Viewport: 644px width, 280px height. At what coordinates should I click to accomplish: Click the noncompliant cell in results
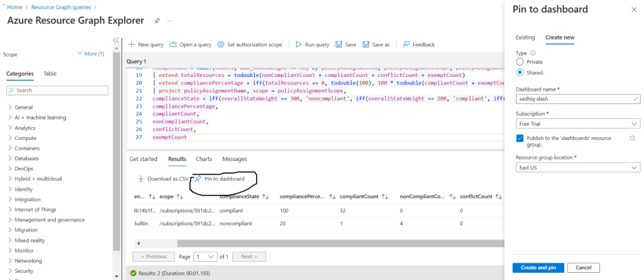[x=236, y=224]
